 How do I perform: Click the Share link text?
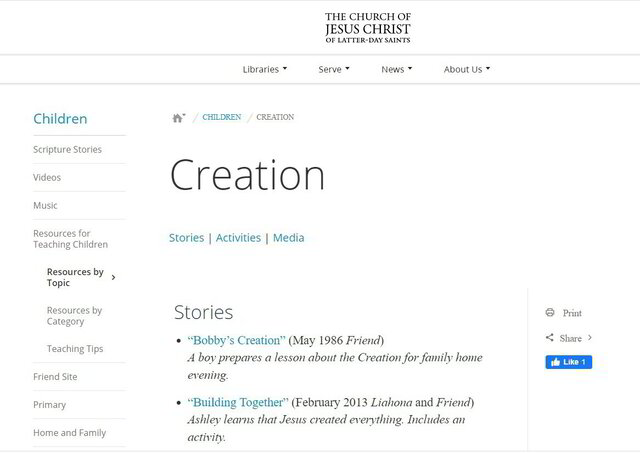click(x=571, y=338)
